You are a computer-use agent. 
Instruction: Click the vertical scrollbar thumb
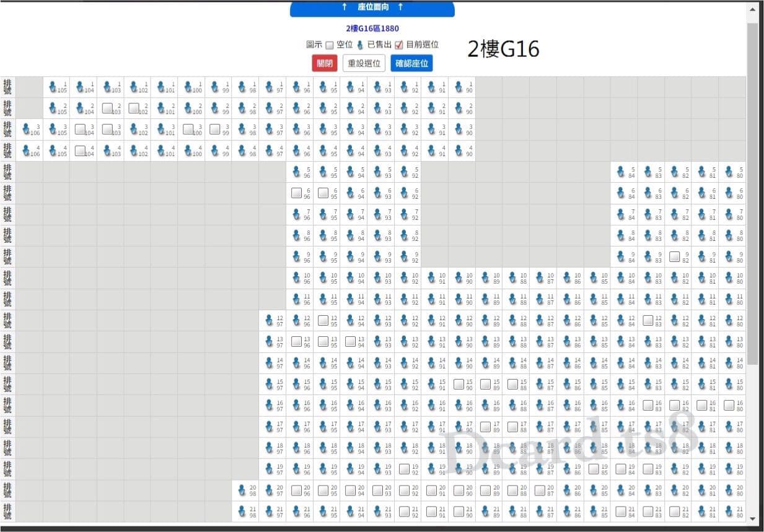pyautogui.click(x=753, y=193)
